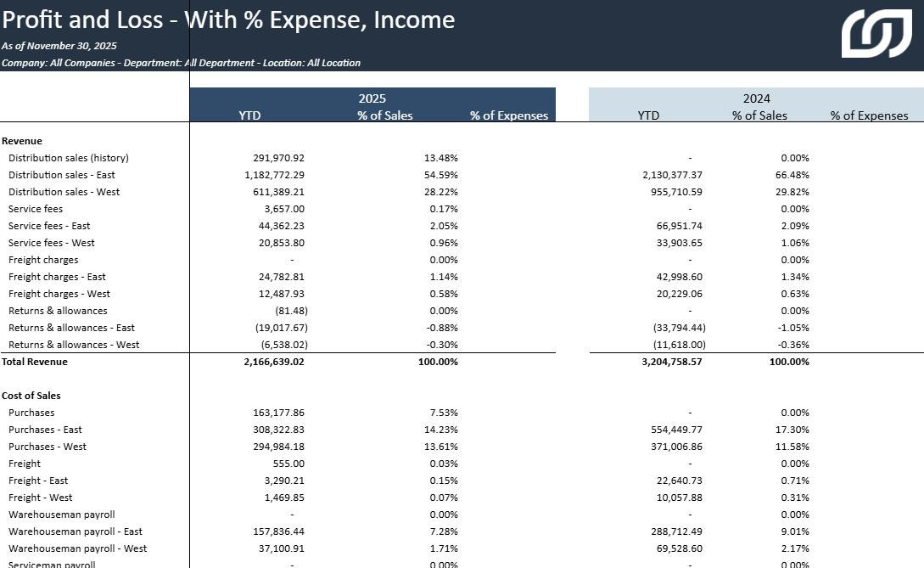Click the 'Freight charges - East' row label
The height and width of the screenshot is (568, 924).
[57, 278]
